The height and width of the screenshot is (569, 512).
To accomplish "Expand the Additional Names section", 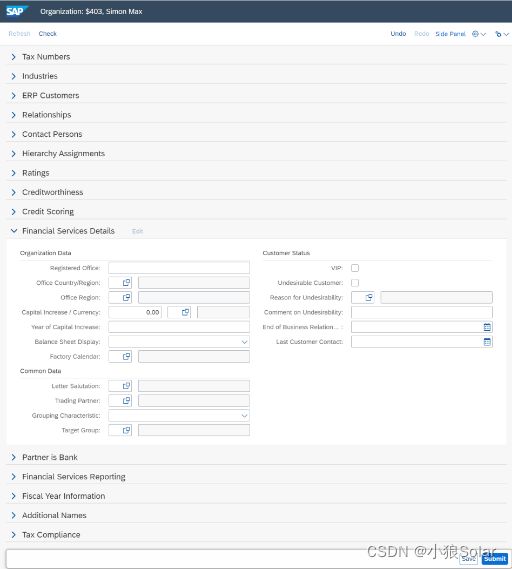I will (x=13, y=515).
